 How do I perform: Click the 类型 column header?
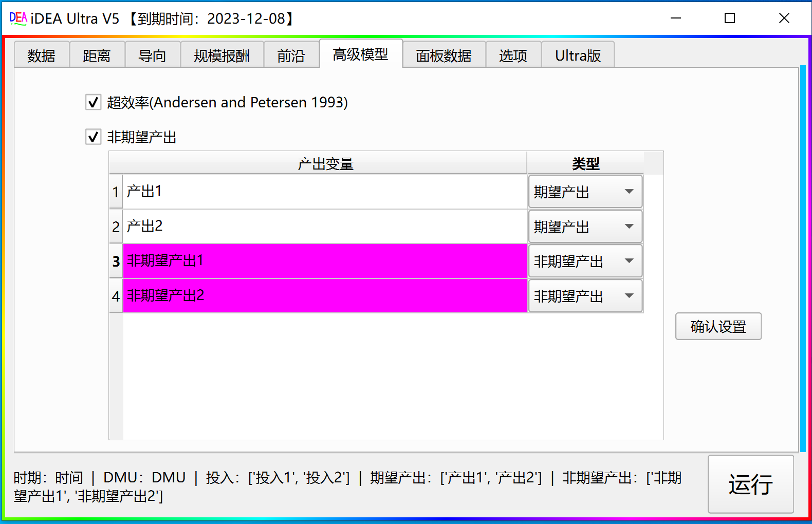click(x=585, y=163)
